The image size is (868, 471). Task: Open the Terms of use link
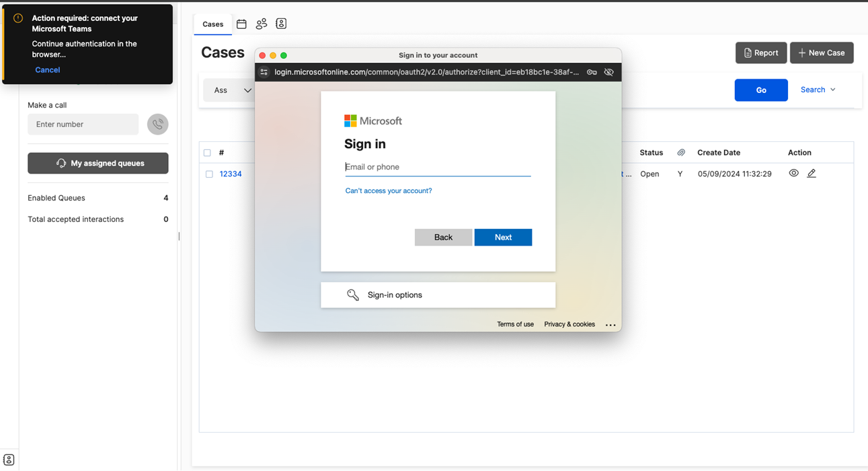tap(515, 324)
